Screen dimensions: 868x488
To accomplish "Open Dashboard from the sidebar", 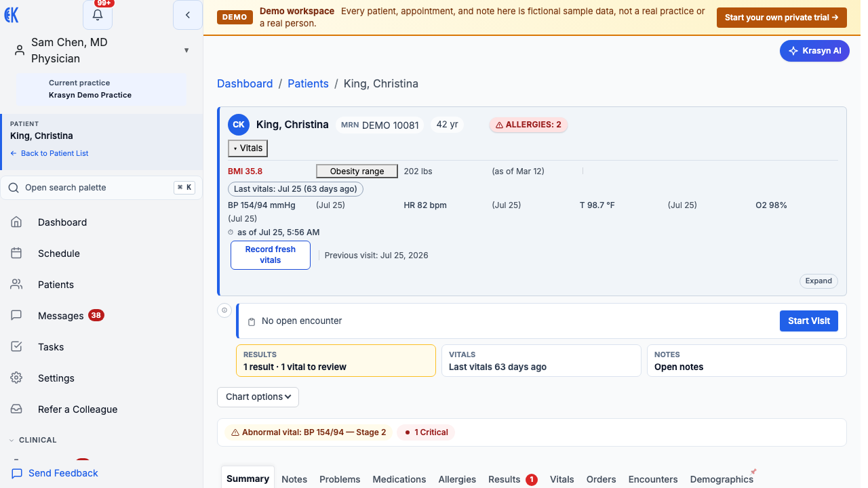I will coord(102,222).
